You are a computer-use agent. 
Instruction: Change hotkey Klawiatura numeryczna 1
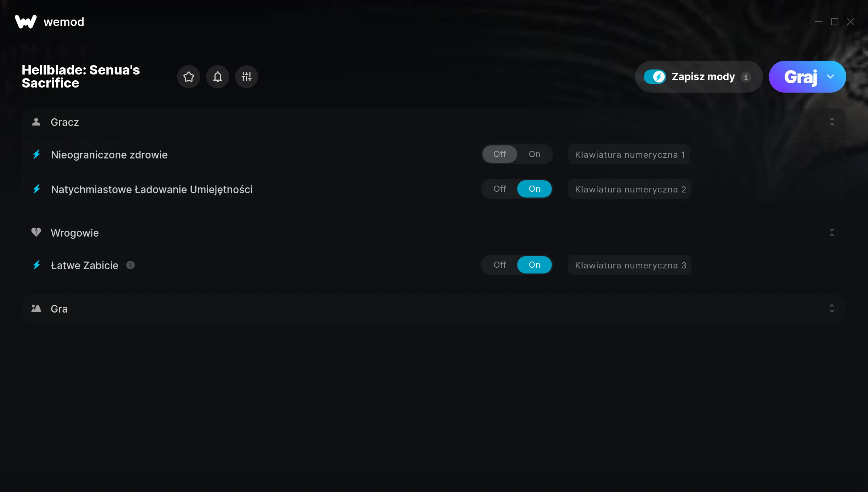(629, 154)
